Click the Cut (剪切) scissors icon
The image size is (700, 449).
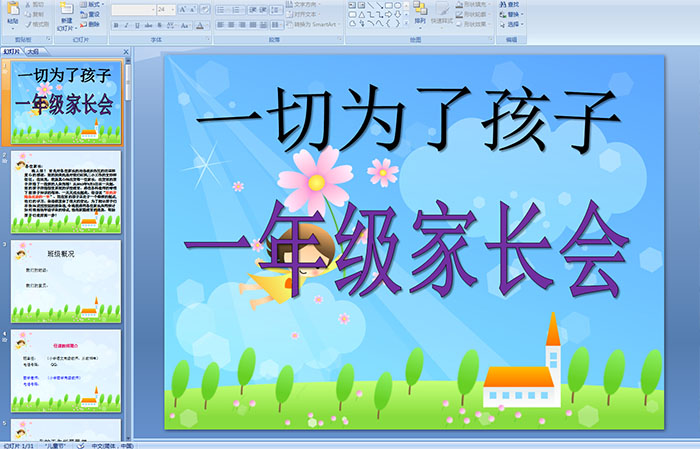[28, 4]
